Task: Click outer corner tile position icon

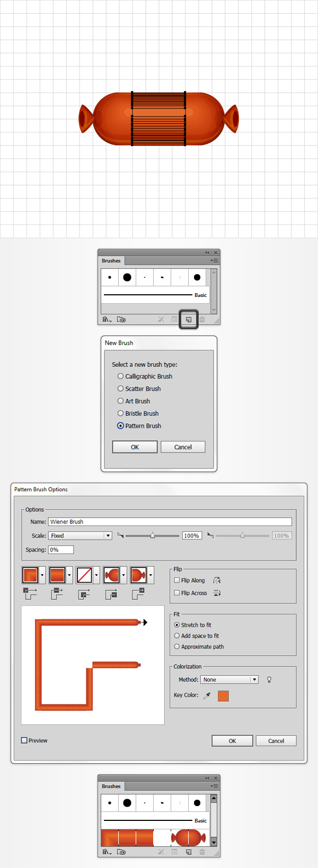Action: coord(30,594)
